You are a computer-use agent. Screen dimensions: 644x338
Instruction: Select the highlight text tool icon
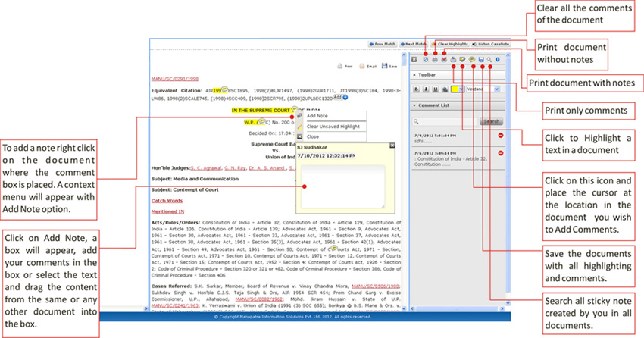coord(462,60)
